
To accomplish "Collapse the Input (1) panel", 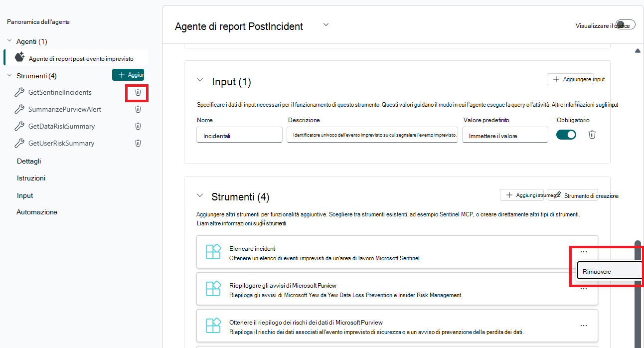I will click(200, 80).
